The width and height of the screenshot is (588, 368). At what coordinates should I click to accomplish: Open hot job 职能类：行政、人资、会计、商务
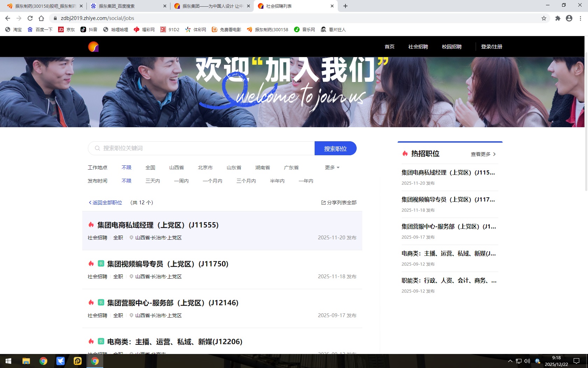[449, 280]
